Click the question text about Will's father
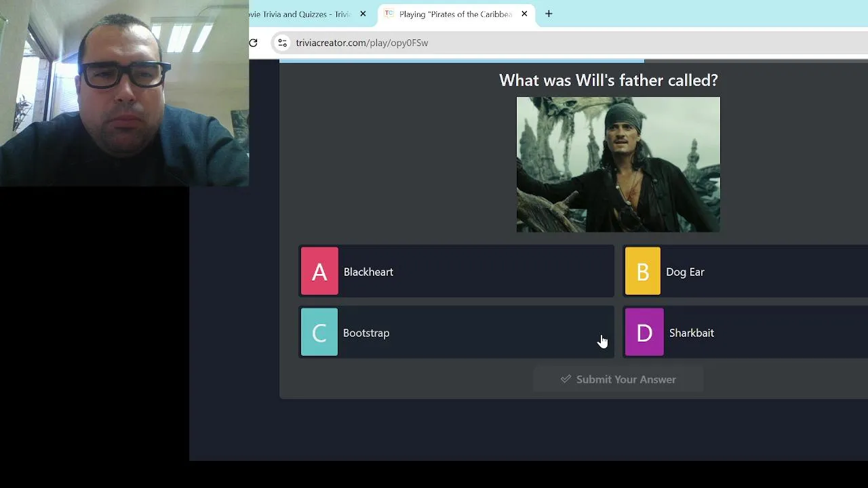 click(x=608, y=80)
